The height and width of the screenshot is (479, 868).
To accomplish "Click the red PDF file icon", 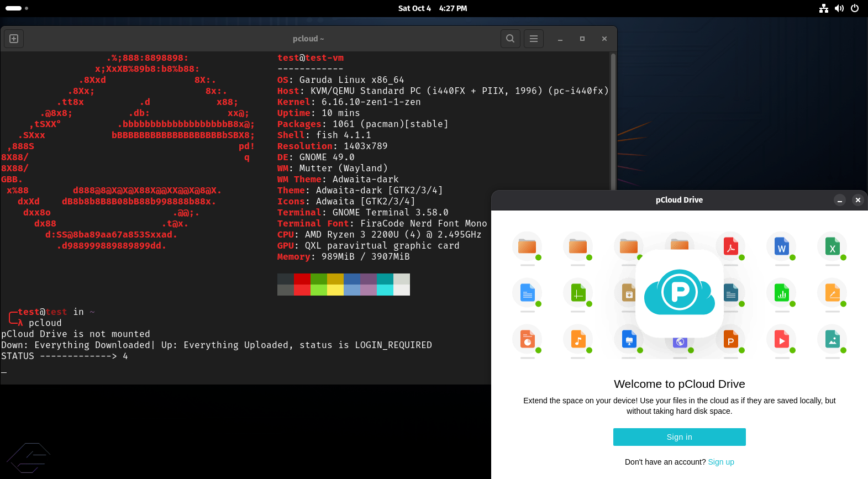I will point(730,246).
